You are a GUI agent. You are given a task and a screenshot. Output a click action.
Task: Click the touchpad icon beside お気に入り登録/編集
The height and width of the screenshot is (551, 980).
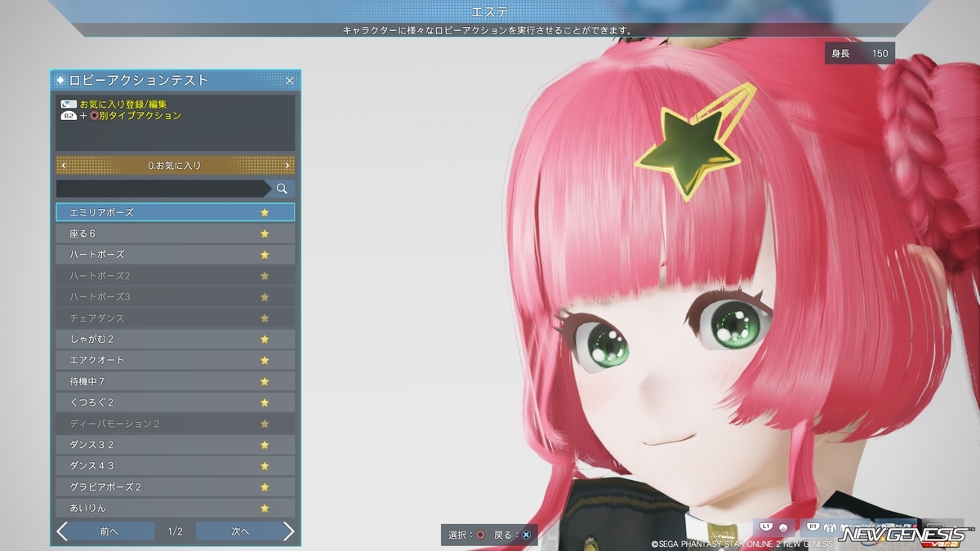click(69, 104)
